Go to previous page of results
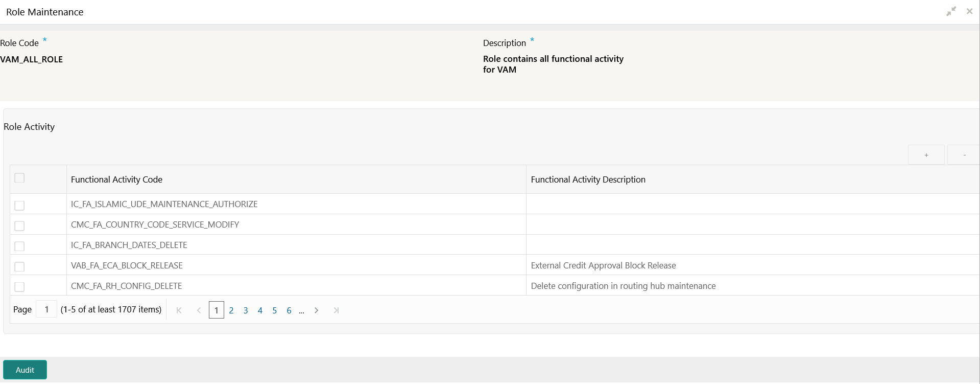980x384 pixels. point(199,310)
